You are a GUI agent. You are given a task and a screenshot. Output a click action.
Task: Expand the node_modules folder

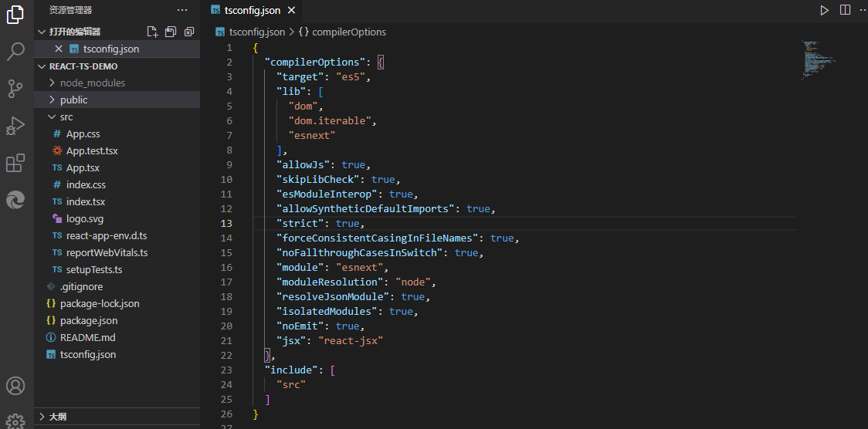point(52,83)
